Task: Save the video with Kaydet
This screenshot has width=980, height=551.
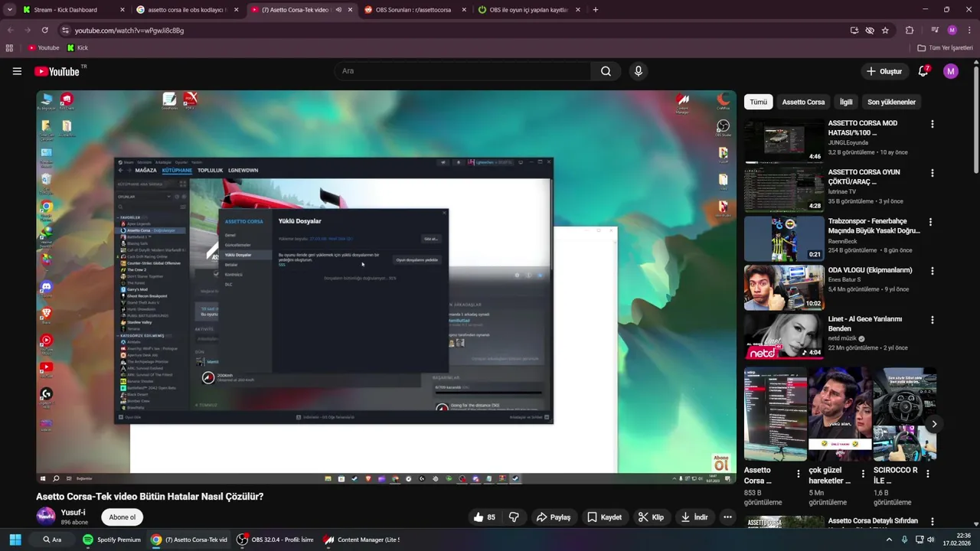Action: coord(604,517)
